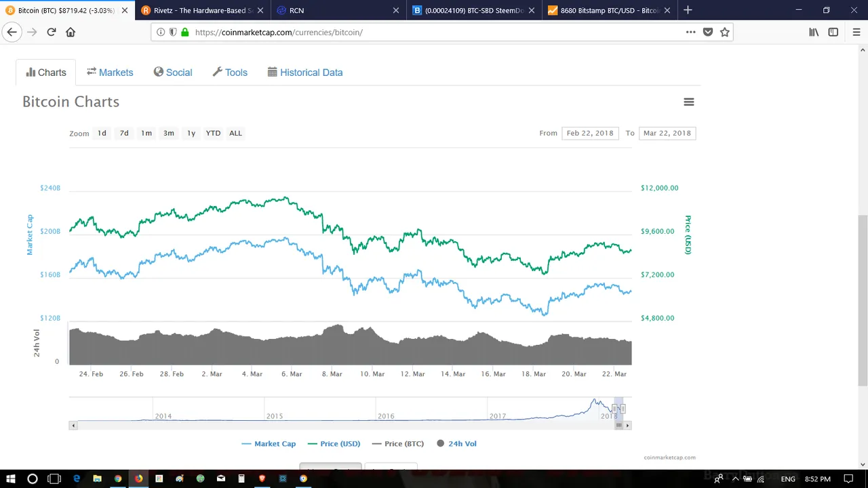Open the Historical Data tab
The width and height of the screenshot is (868, 488).
coord(305,73)
